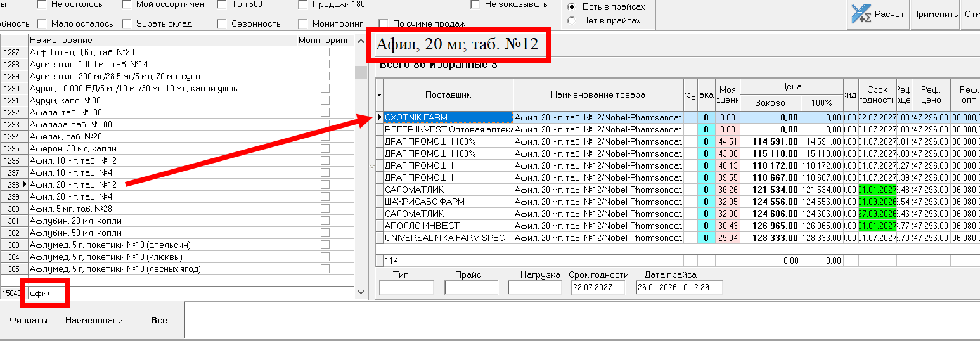Select Афил, 10 мг, таб. №4 row

point(162,172)
